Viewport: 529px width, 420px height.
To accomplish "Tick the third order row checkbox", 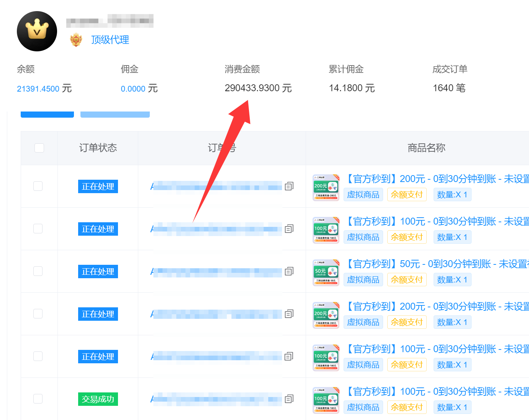I will tap(38, 271).
